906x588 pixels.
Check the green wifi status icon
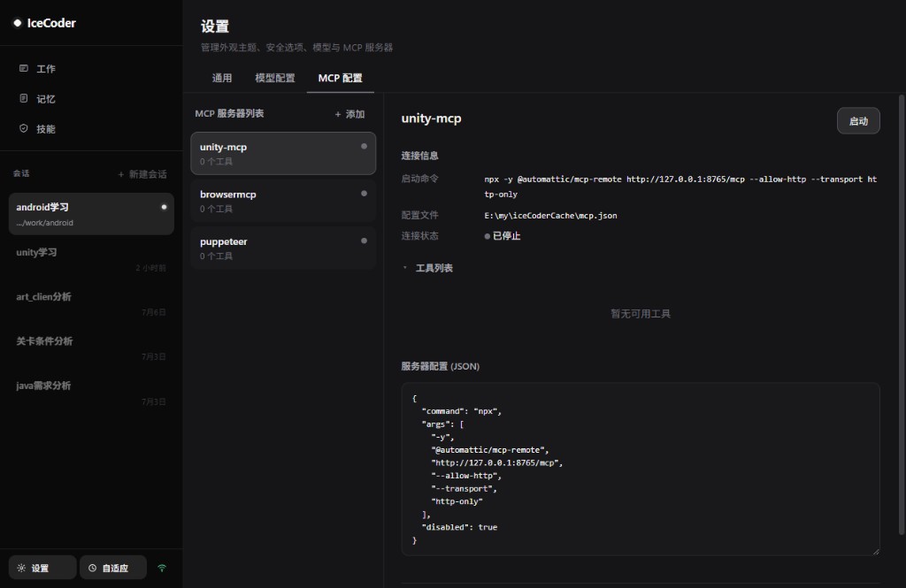pos(162,568)
